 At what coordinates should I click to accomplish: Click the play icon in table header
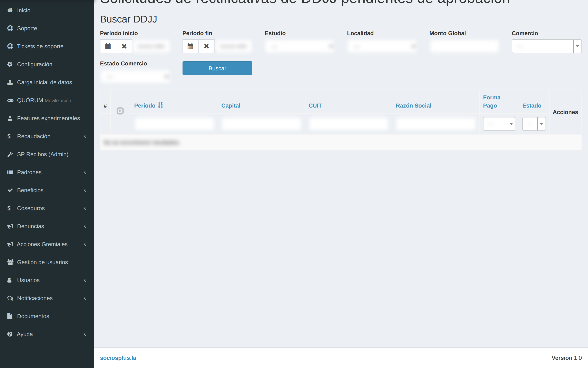click(x=120, y=111)
